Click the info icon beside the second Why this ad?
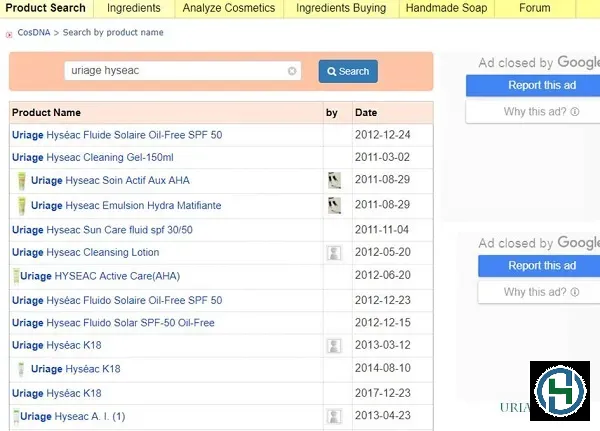This screenshot has width=600, height=431. coord(575,292)
